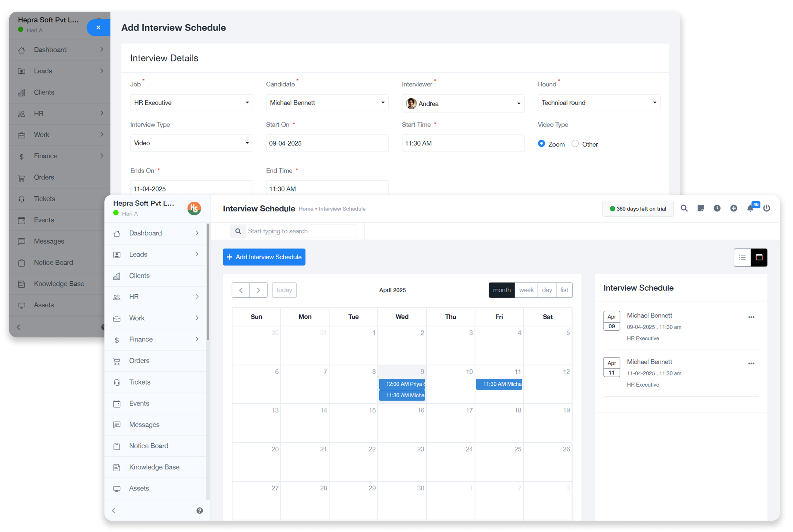Viewport: 793px width, 532px height.
Task: Switch to calendar view icon
Action: pyautogui.click(x=759, y=257)
